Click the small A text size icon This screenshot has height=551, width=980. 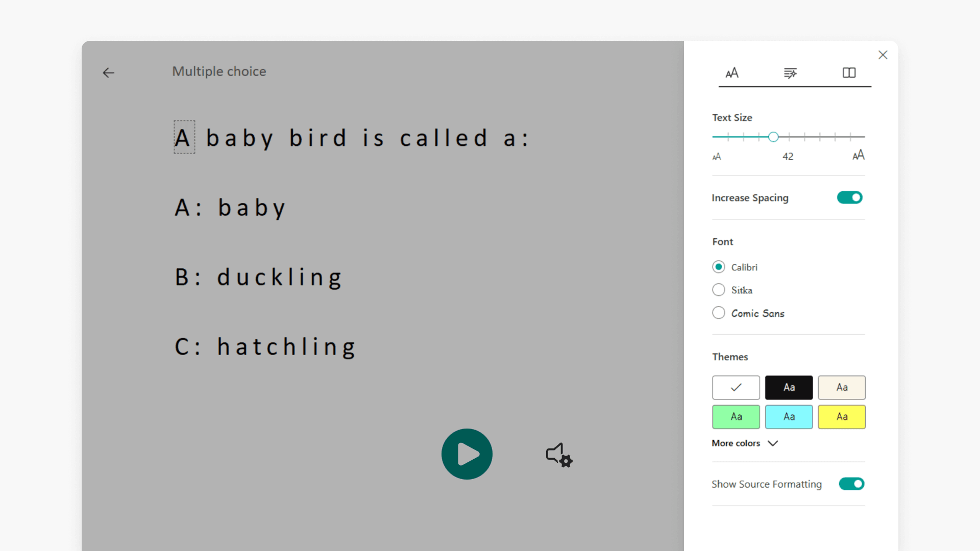717,157
